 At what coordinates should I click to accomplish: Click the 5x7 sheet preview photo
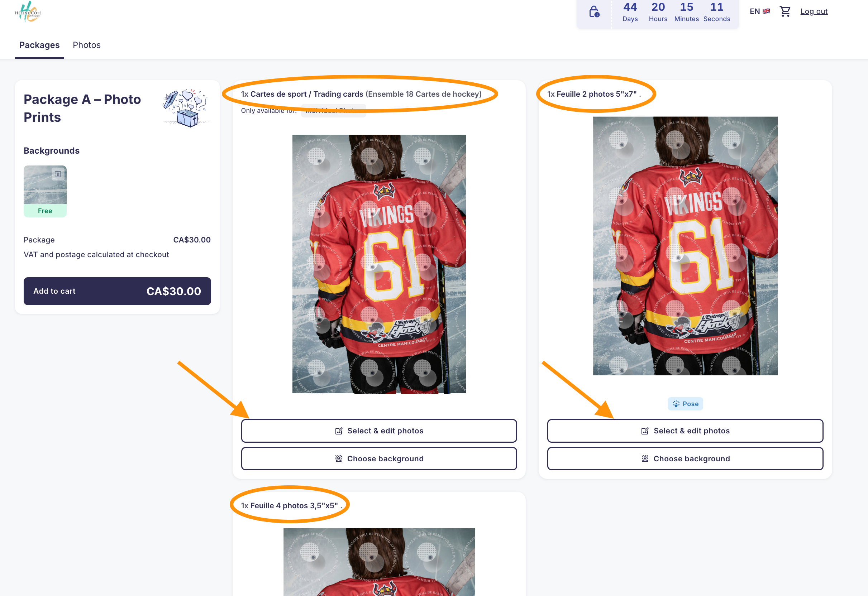click(x=685, y=246)
